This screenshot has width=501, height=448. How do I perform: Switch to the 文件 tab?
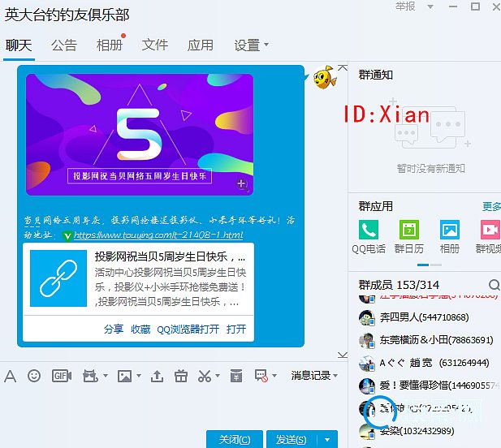coord(155,45)
